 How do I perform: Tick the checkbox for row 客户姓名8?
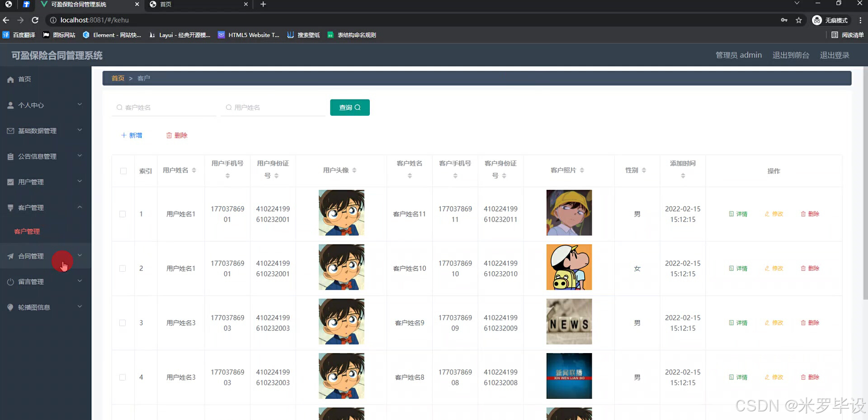click(123, 378)
